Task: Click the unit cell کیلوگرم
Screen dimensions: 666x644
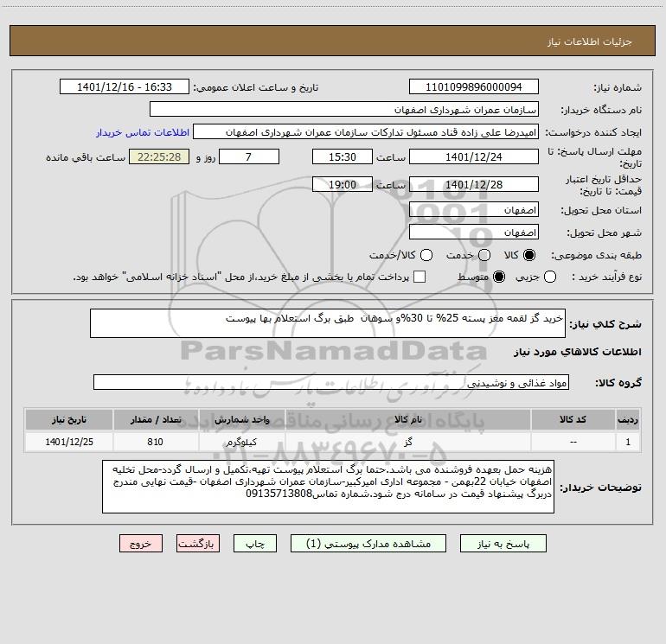Action: pyautogui.click(x=241, y=442)
